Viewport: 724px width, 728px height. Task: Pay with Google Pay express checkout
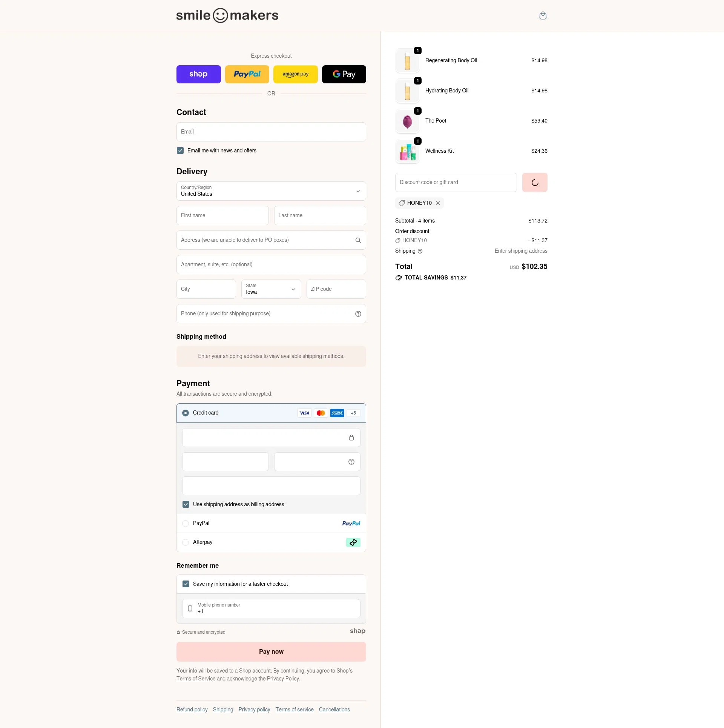(x=344, y=74)
